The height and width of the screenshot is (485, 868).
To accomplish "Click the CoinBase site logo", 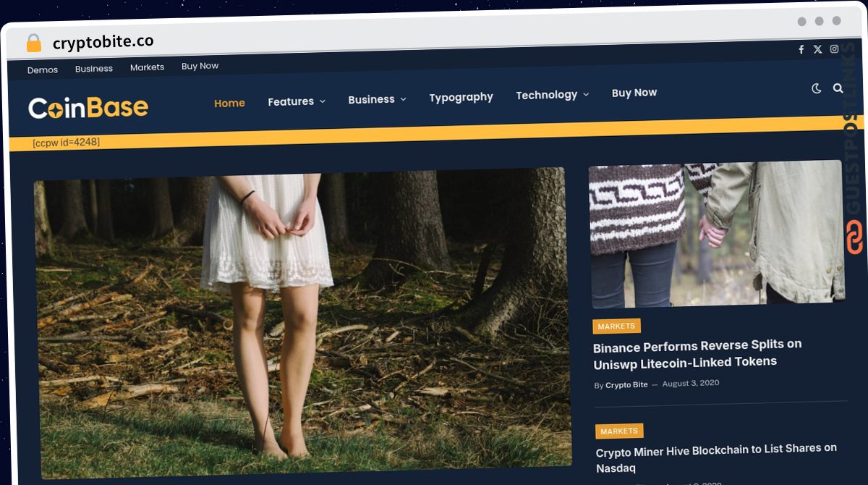I will (x=88, y=108).
